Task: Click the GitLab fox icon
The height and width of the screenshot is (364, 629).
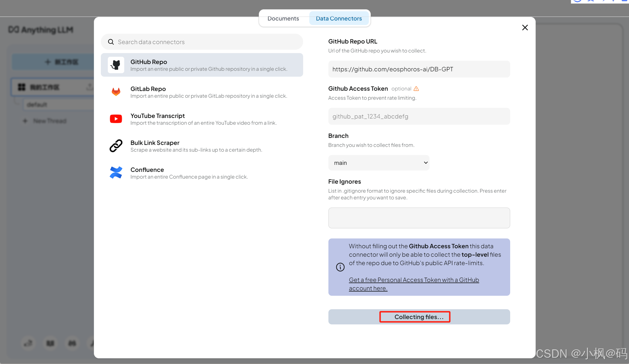Action: (116, 92)
